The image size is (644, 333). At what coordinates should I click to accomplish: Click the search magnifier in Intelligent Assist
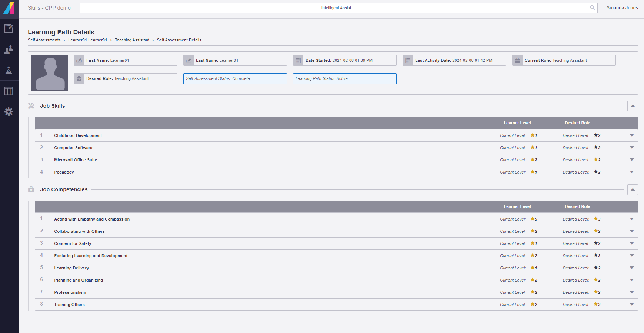tap(592, 8)
